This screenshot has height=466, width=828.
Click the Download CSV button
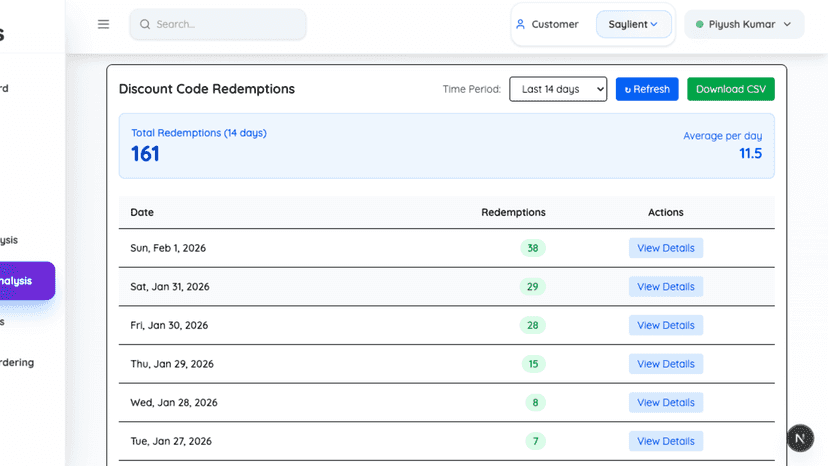pyautogui.click(x=731, y=89)
